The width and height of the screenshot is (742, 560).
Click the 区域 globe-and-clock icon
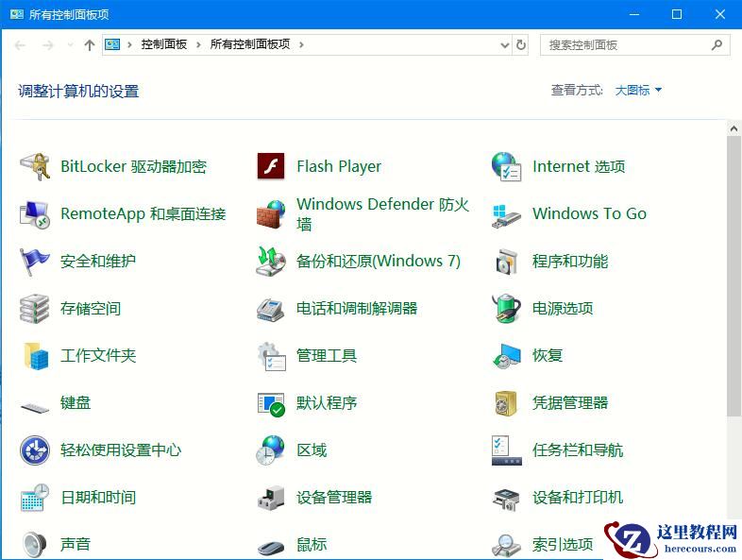click(x=271, y=450)
